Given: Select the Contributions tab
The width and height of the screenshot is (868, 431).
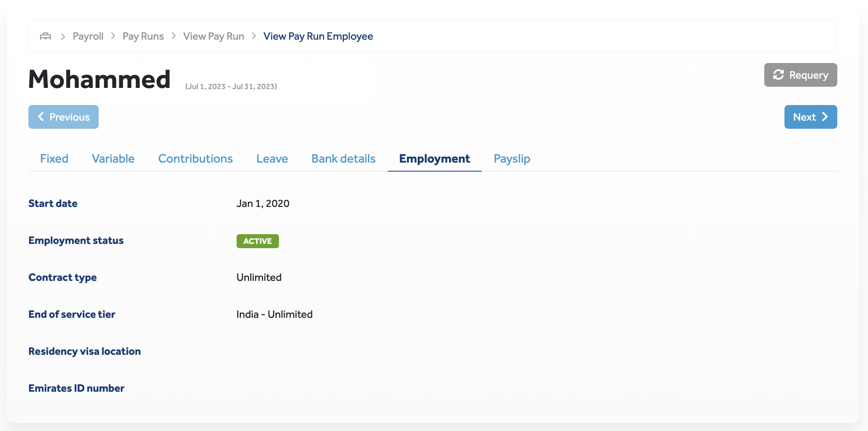Looking at the screenshot, I should point(195,159).
